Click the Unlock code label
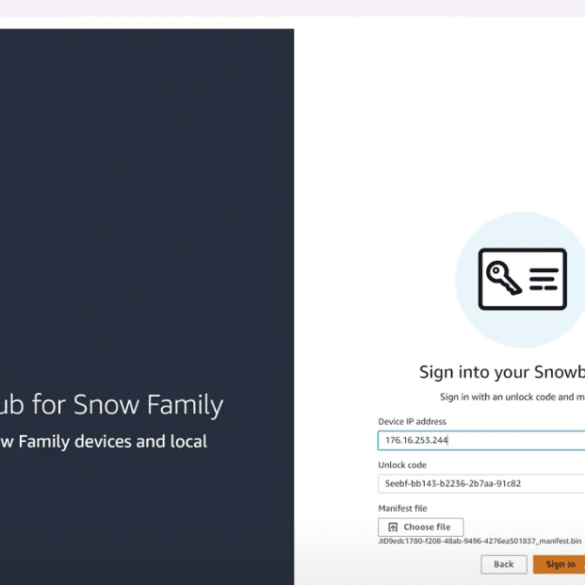This screenshot has height=585, width=585. click(x=402, y=465)
